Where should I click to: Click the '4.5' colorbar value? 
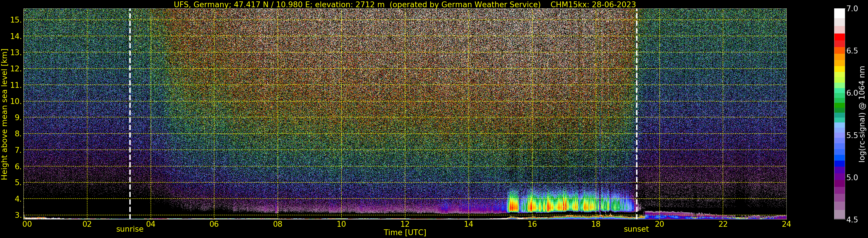852,220
